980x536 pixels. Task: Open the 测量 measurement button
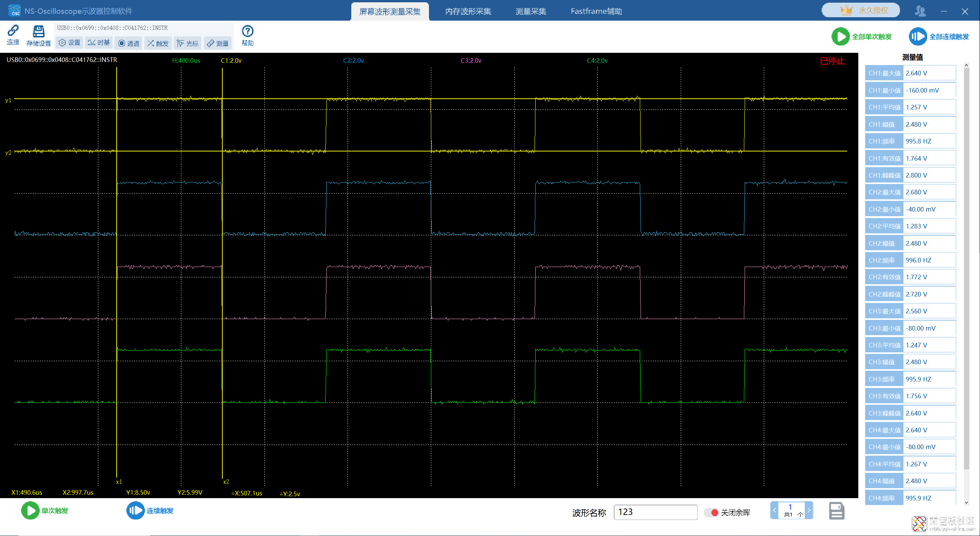pyautogui.click(x=217, y=43)
